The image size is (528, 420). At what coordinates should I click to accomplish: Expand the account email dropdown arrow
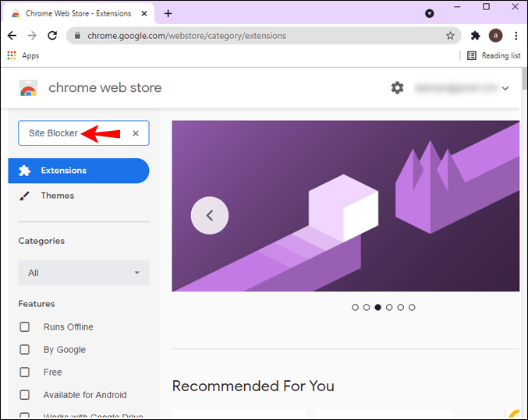[505, 88]
